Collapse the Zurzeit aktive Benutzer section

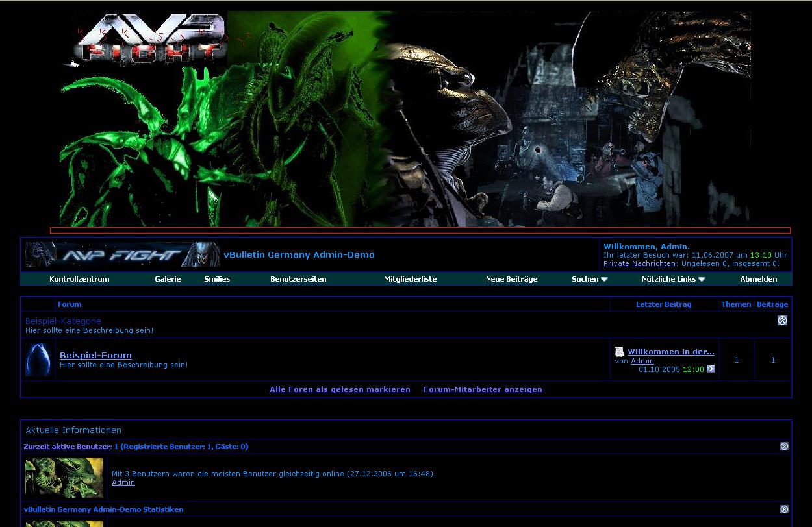coord(784,447)
